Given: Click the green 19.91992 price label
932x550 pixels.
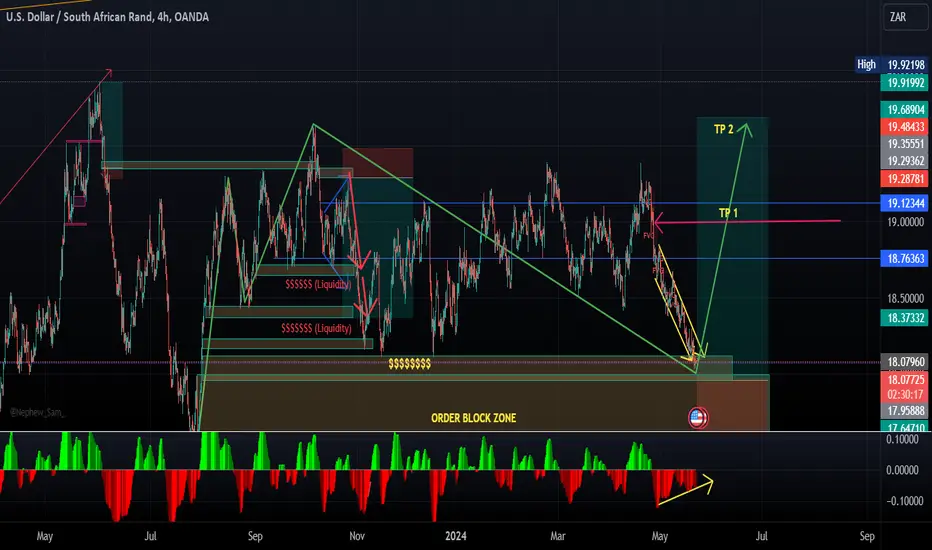Looking at the screenshot, I should tap(905, 83).
